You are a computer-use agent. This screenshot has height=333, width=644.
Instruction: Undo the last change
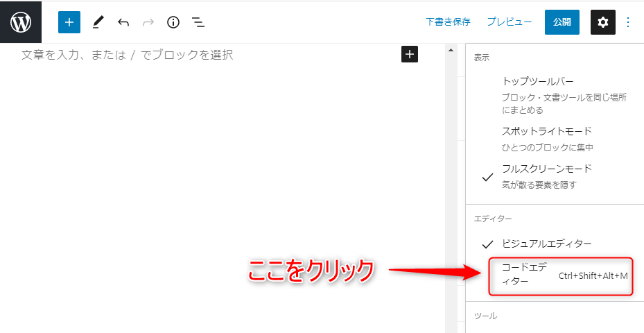point(123,22)
